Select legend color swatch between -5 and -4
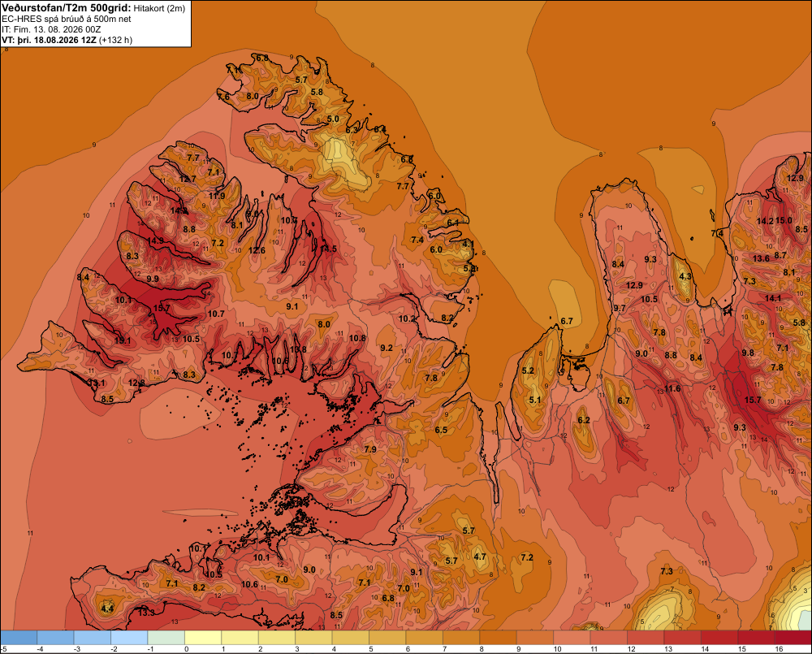The image size is (812, 654). [x=19, y=638]
